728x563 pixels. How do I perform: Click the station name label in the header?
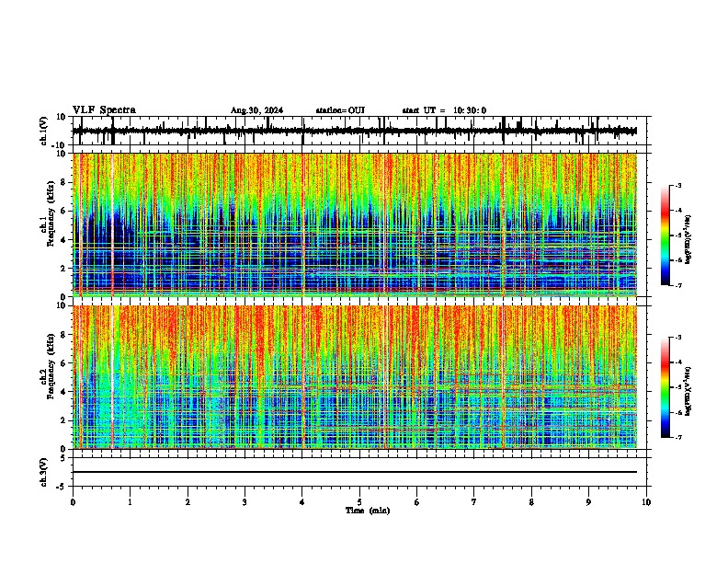340,110
